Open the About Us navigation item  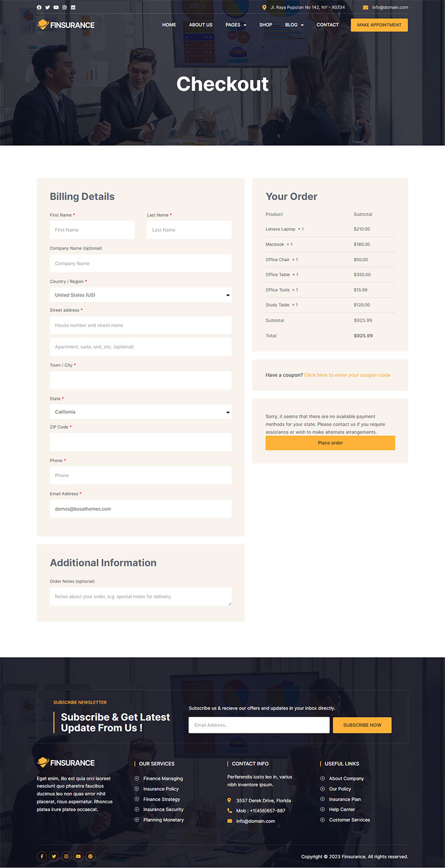(200, 25)
